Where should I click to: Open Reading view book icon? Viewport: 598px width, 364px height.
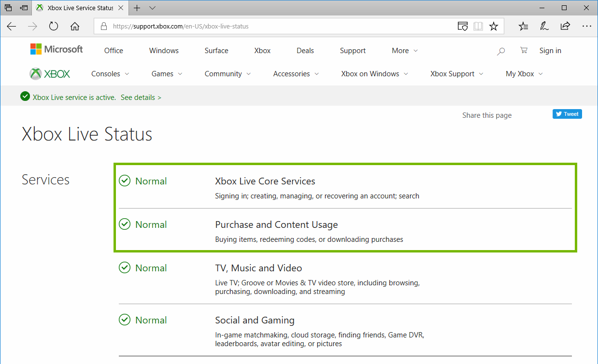click(478, 27)
